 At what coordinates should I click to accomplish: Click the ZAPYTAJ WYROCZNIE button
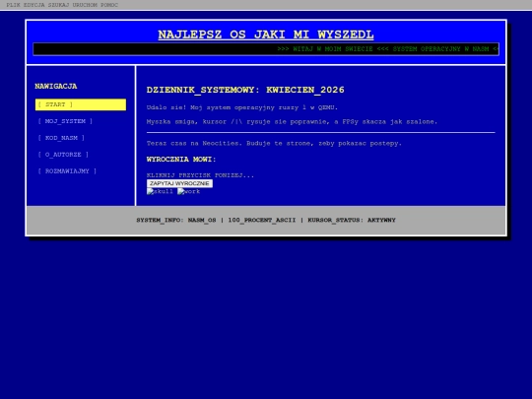tap(179, 183)
